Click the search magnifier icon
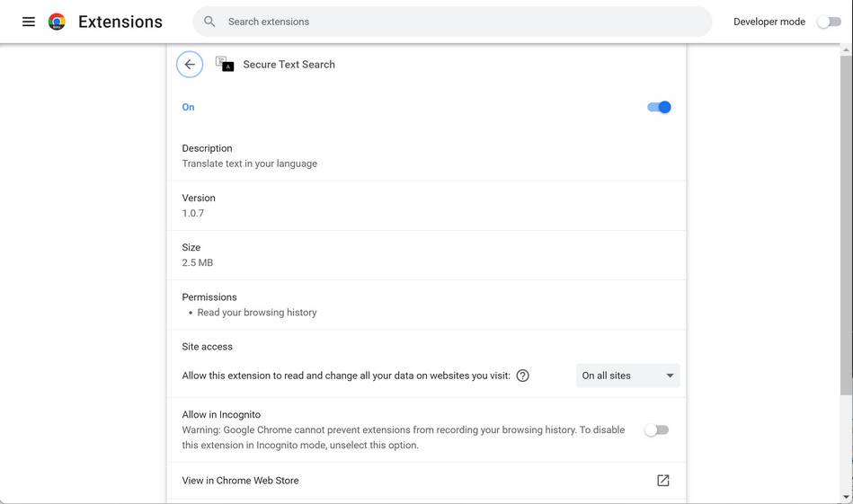The width and height of the screenshot is (853, 504). point(209,22)
